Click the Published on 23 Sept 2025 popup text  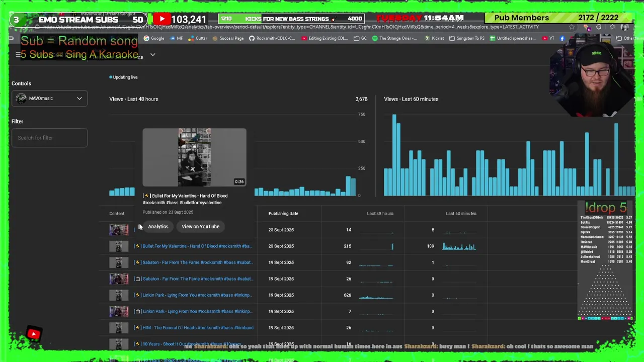[168, 212]
